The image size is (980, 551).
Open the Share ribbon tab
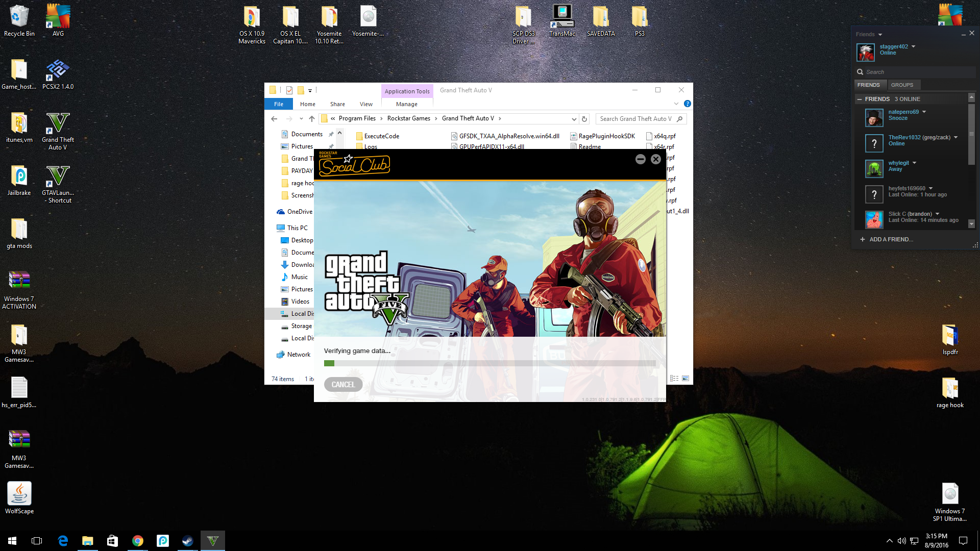click(337, 104)
